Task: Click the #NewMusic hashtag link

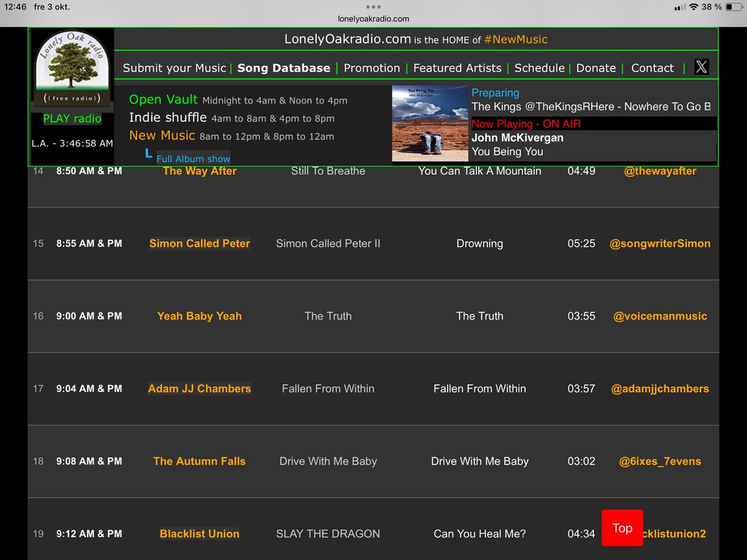Action: 515,39
